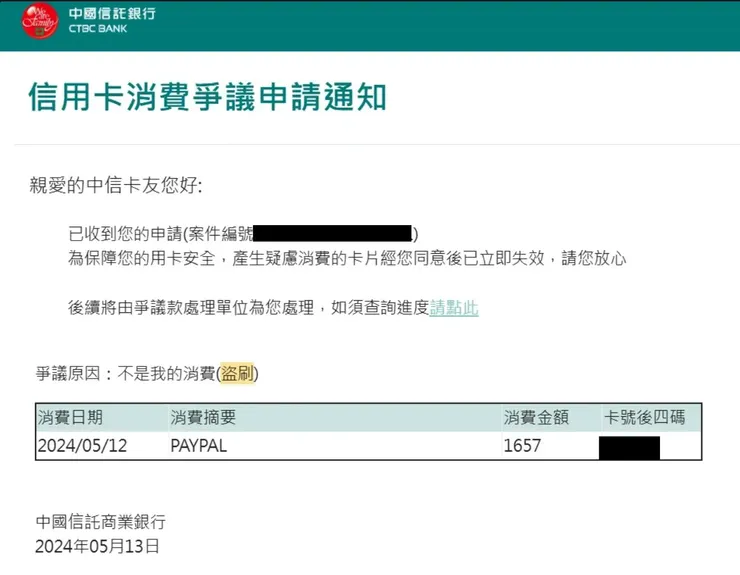Click the highlighted 盜刷 word
This screenshot has height=575, width=740.
(237, 373)
